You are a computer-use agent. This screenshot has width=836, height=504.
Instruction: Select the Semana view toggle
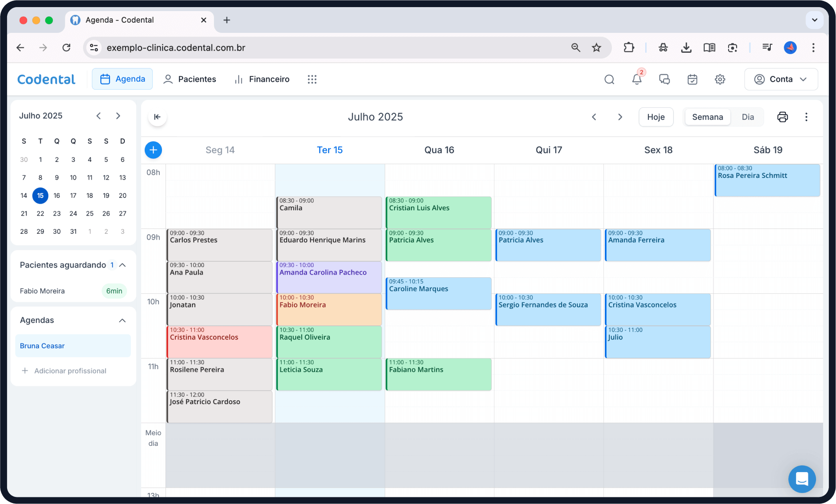707,117
